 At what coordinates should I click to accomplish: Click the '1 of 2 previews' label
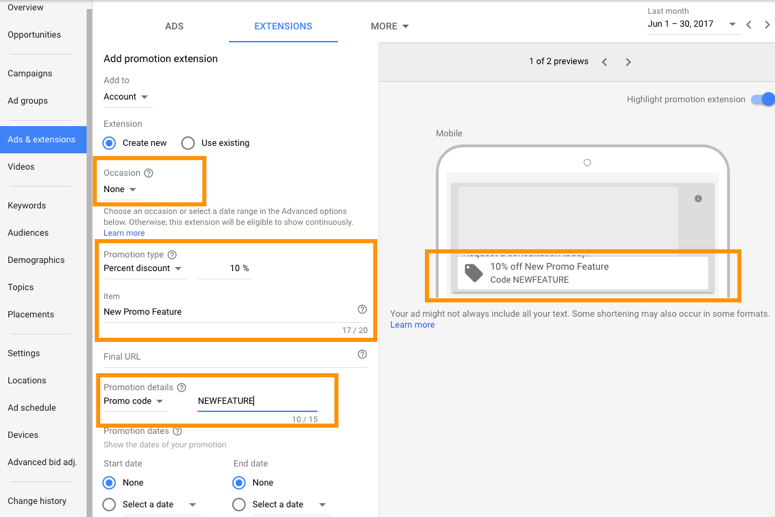(x=559, y=61)
